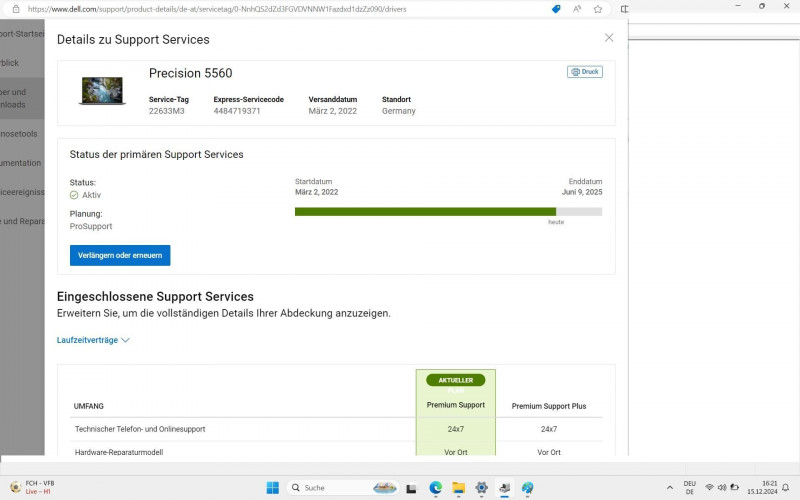Click the Versanddatum value März 2, 2022
Viewport: 800px width, 500px height.
click(x=333, y=111)
